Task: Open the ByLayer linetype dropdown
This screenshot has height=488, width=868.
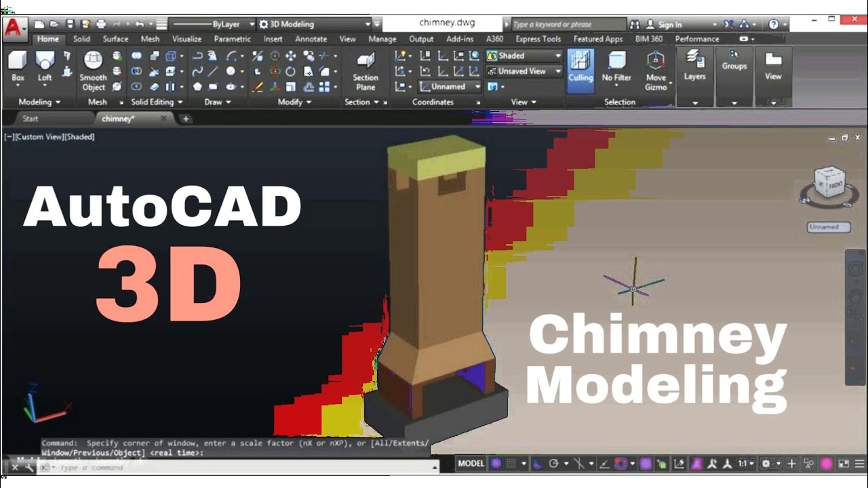Action: (213, 24)
